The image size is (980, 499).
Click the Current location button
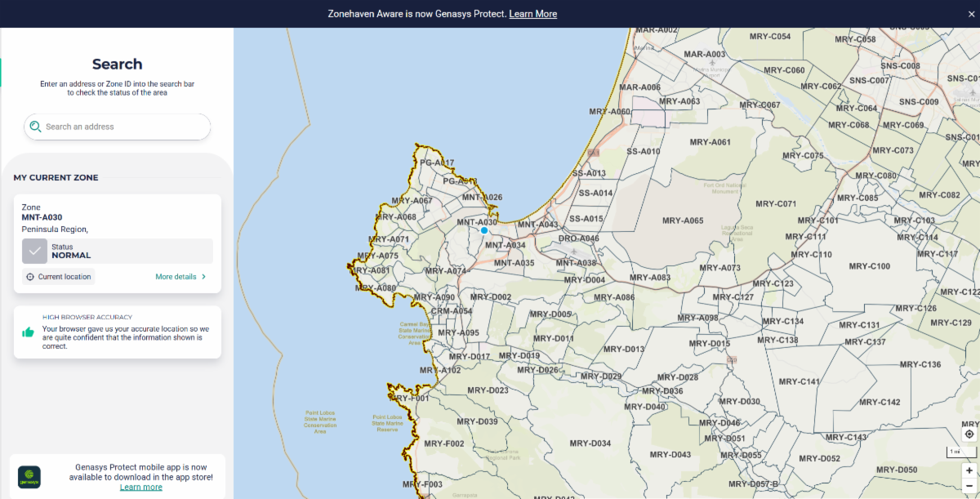(x=59, y=277)
